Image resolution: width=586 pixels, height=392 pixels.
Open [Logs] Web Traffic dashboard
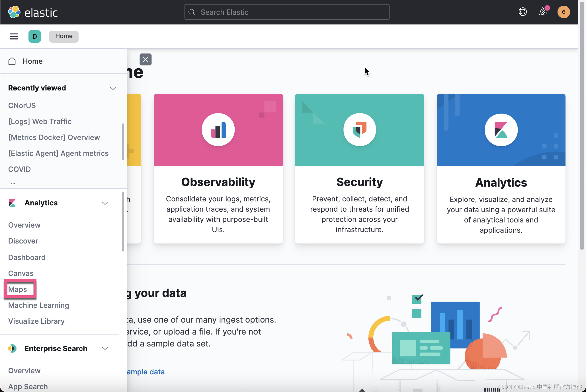pos(40,121)
